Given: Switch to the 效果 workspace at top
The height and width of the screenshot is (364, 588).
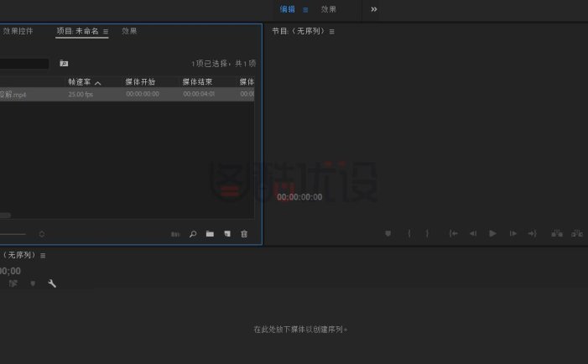Looking at the screenshot, I should tap(329, 9).
